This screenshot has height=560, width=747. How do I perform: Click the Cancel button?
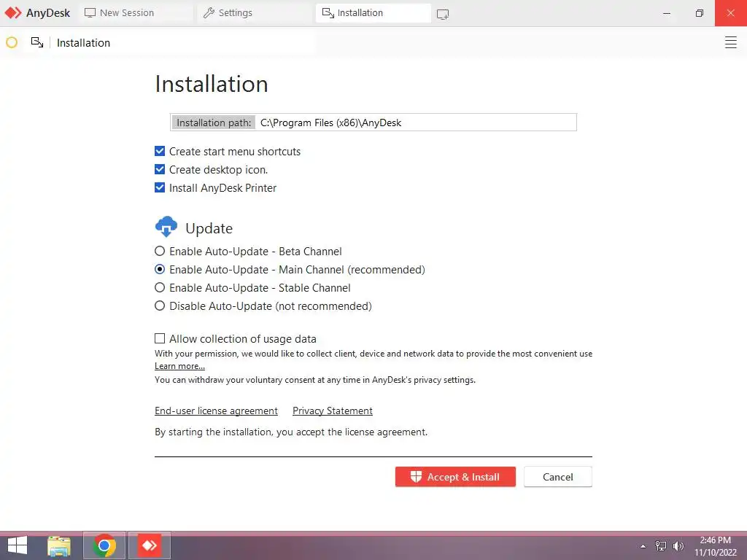[558, 477]
